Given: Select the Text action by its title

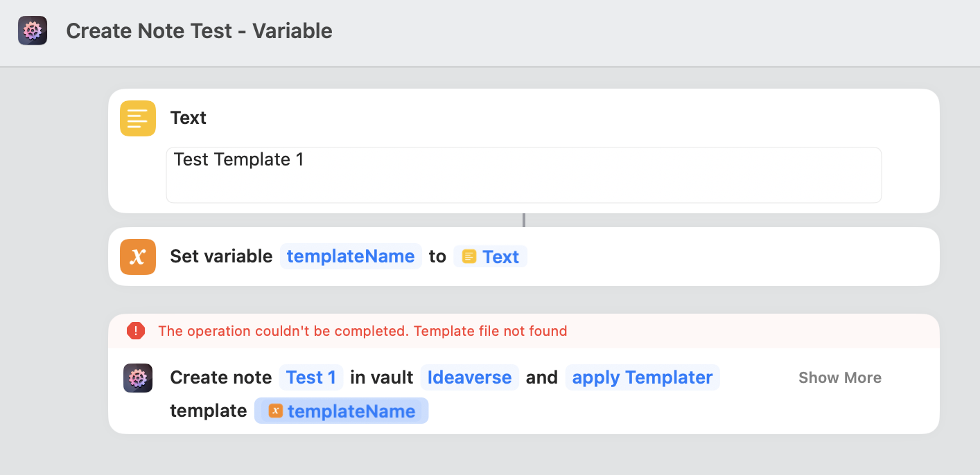Looking at the screenshot, I should (189, 118).
